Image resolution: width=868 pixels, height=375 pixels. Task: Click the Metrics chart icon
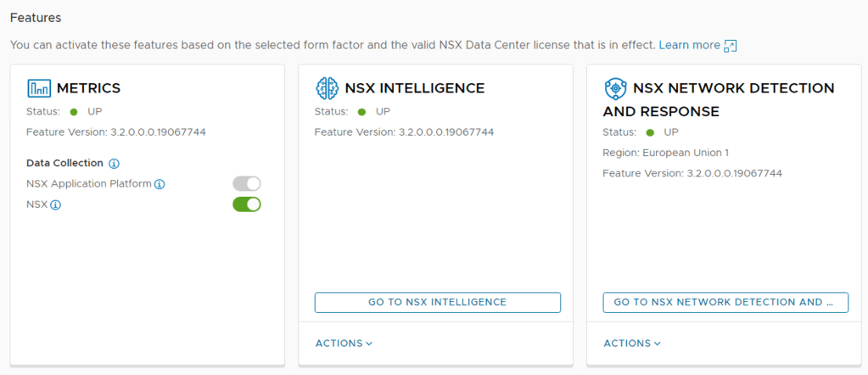point(39,87)
